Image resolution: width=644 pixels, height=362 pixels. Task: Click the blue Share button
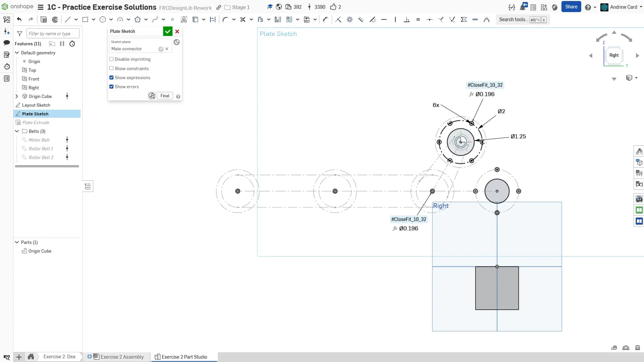click(x=571, y=7)
